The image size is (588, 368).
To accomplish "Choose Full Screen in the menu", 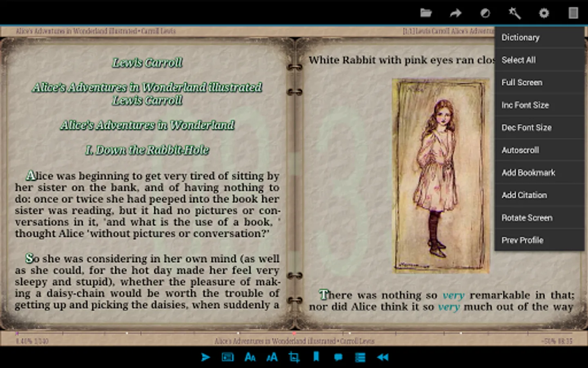I will (539, 83).
